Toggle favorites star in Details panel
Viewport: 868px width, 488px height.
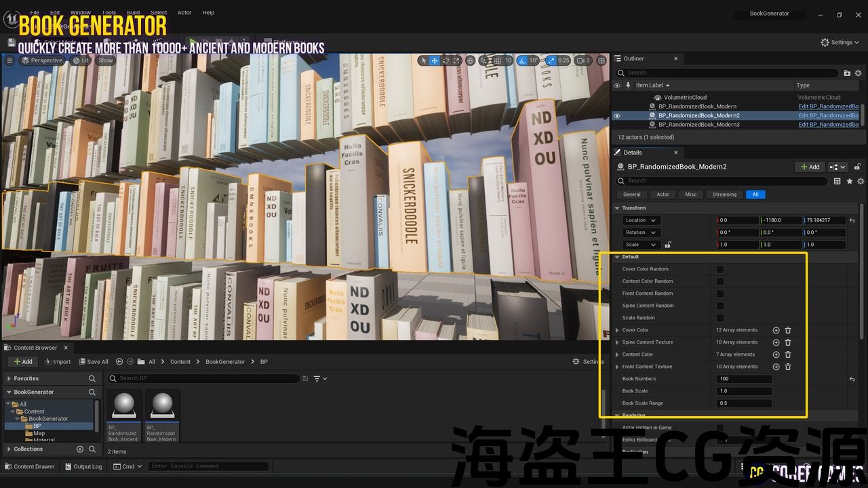click(849, 181)
